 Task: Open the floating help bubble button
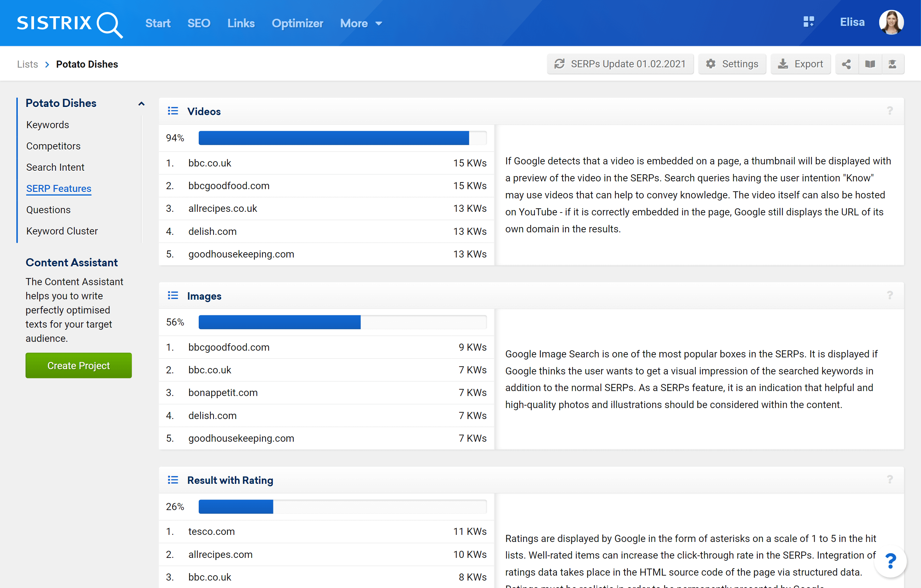[x=891, y=561]
